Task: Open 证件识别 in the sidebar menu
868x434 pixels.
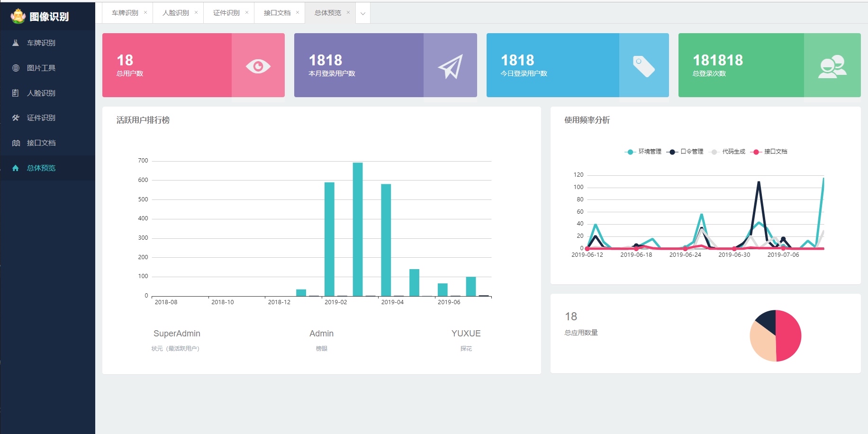Action: (x=47, y=118)
